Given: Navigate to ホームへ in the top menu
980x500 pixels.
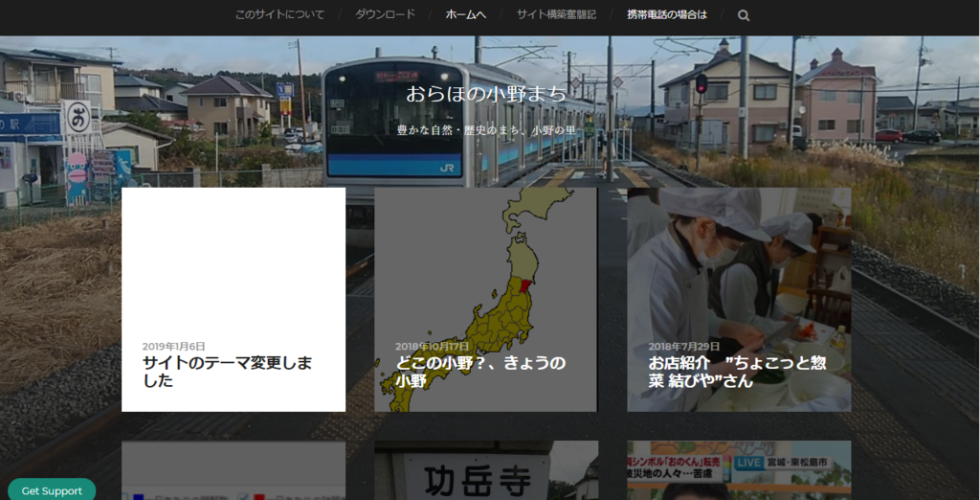Looking at the screenshot, I should tap(466, 15).
